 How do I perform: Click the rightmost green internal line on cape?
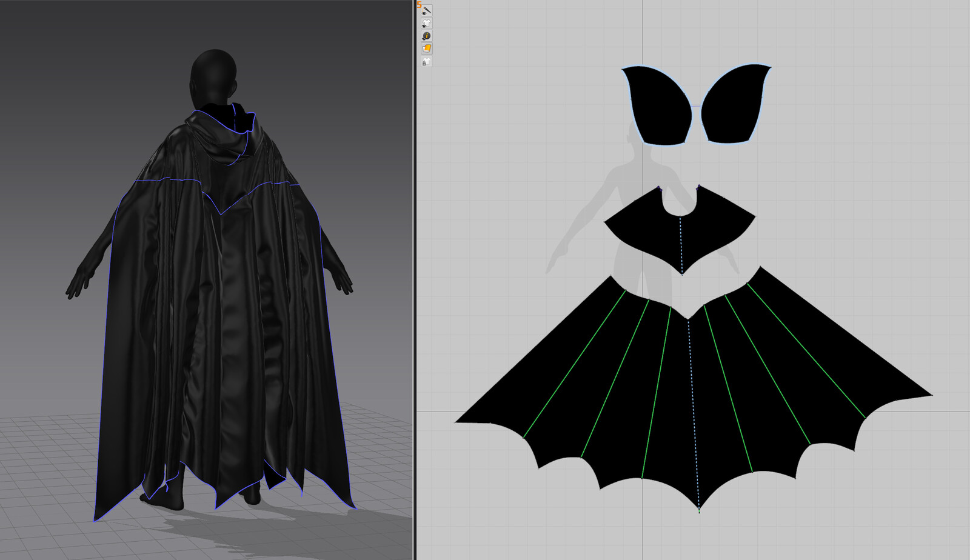[806, 350]
